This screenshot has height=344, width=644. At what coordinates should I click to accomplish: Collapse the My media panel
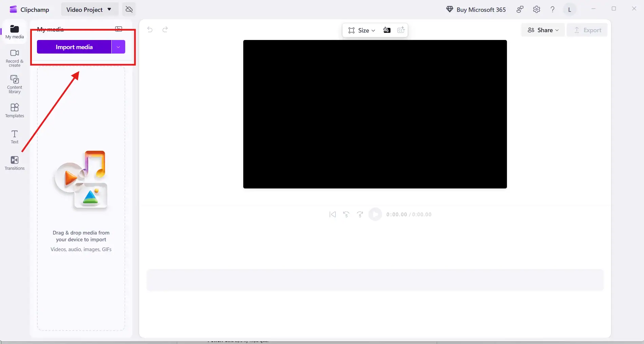click(x=118, y=29)
